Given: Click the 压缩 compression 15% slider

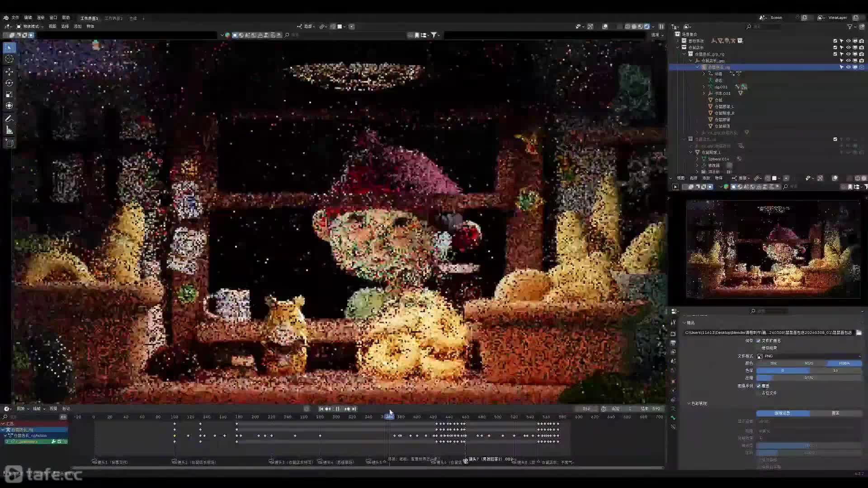Looking at the screenshot, I should pos(809,378).
